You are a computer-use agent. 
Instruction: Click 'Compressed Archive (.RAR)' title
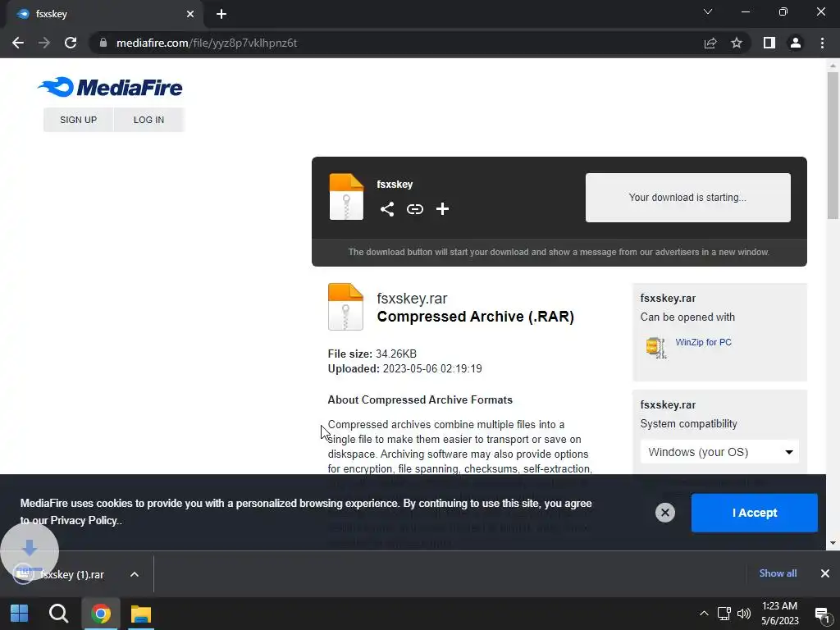click(x=475, y=317)
